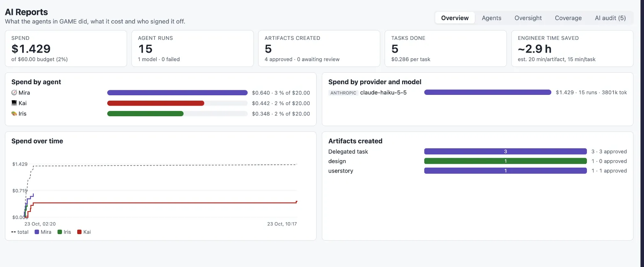Open the Agents tab
Image resolution: width=644 pixels, height=267 pixels.
tap(491, 18)
